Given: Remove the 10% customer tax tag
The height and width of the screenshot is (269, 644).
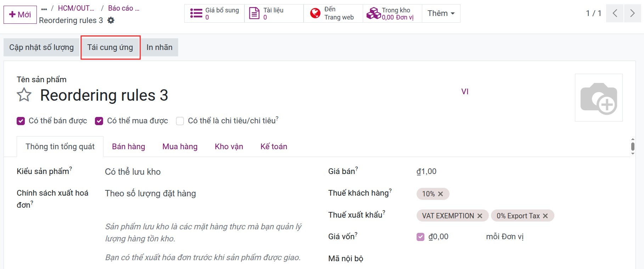Looking at the screenshot, I should (440, 194).
